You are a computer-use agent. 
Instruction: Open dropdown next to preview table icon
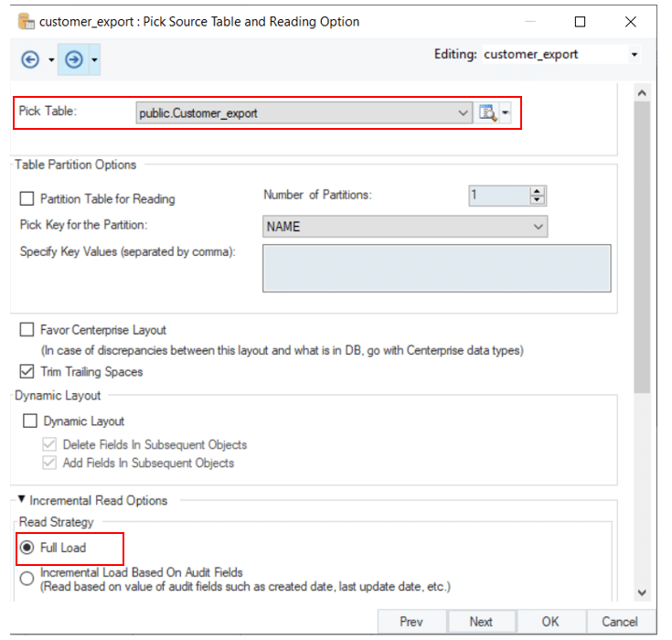[506, 113]
